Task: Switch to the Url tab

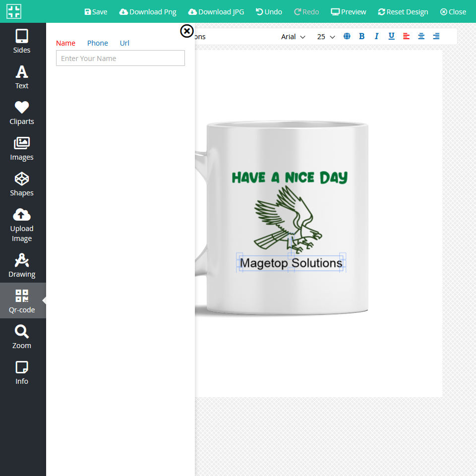Action: coord(124,43)
